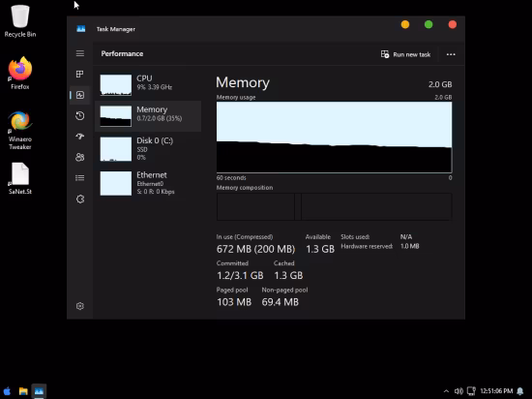Image resolution: width=532 pixels, height=399 pixels.
Task: Click the CPU mini graph thumbnail
Action: [x=116, y=85]
